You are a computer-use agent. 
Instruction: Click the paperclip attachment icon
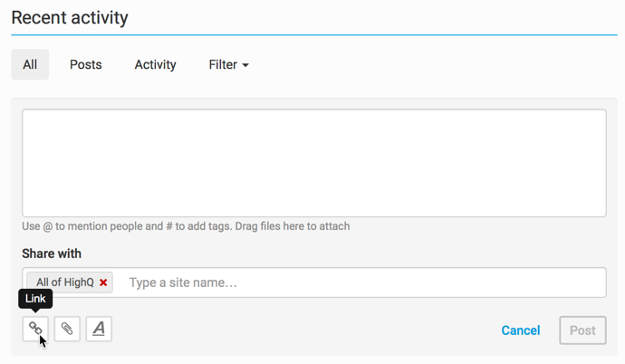pos(67,329)
